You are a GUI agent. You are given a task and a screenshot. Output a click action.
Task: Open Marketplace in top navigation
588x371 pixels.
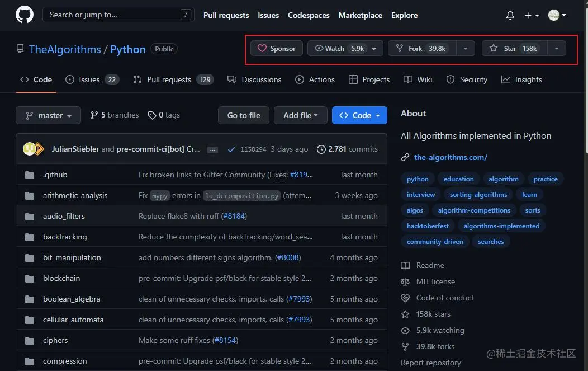click(x=360, y=16)
